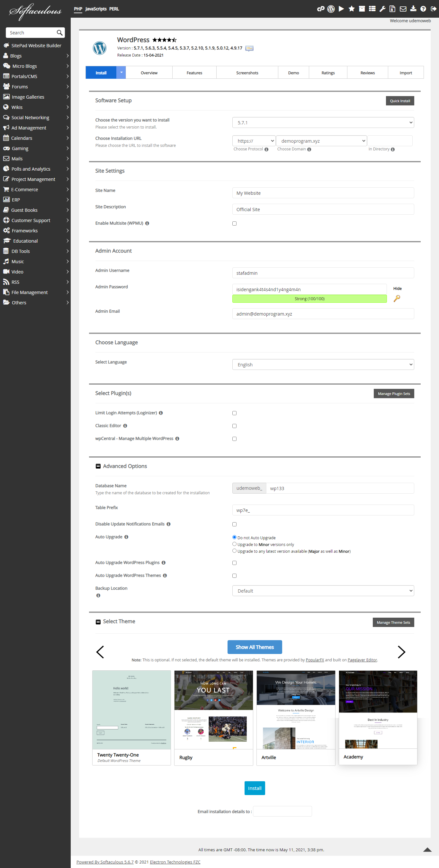Open the Backup Location dropdown
The width and height of the screenshot is (439, 868).
(x=323, y=591)
